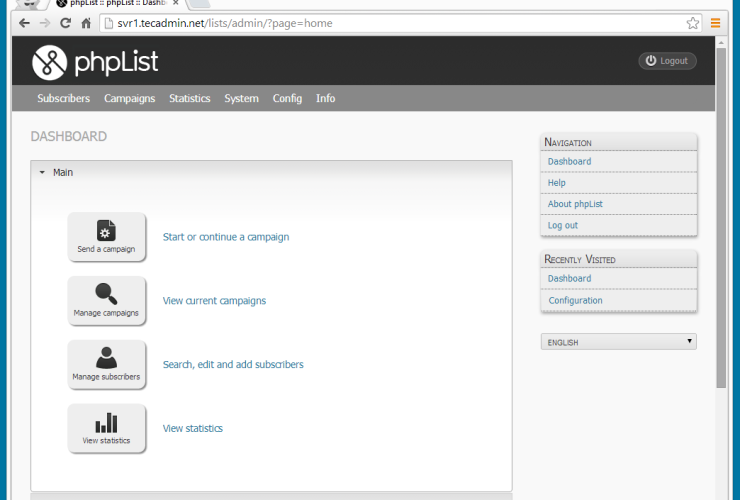This screenshot has width=740, height=500.
Task: Collapse the Main panel section
Action: [42, 172]
